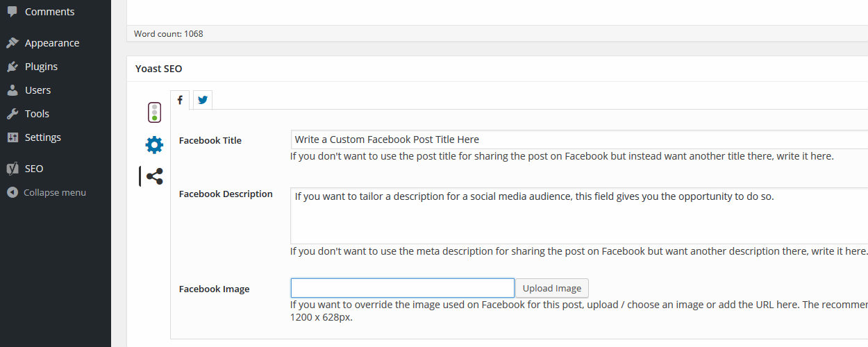Image resolution: width=868 pixels, height=347 pixels.
Task: Click the Facebook Image help text
Action: [x=579, y=311]
